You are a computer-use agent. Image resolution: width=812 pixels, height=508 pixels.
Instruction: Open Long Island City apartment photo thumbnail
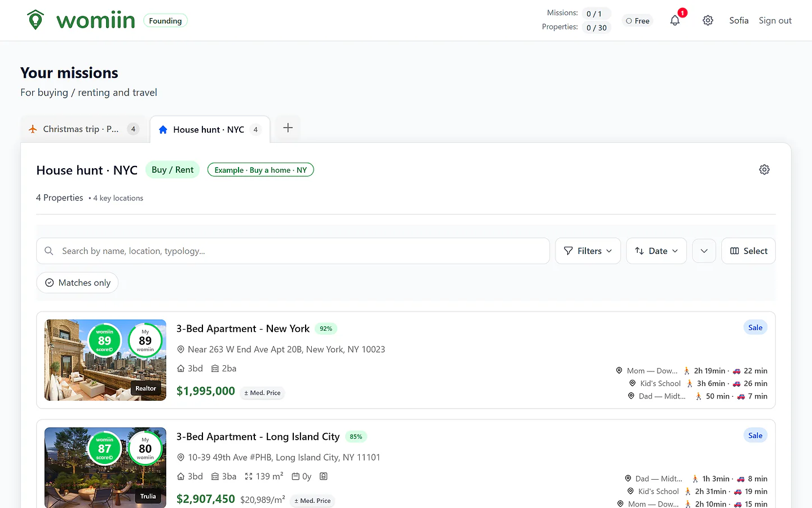point(105,467)
